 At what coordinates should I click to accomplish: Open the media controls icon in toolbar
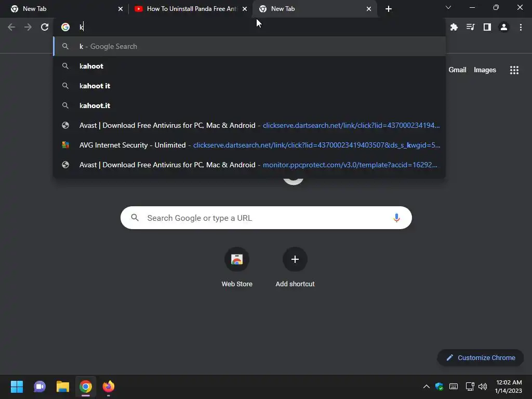(x=471, y=27)
